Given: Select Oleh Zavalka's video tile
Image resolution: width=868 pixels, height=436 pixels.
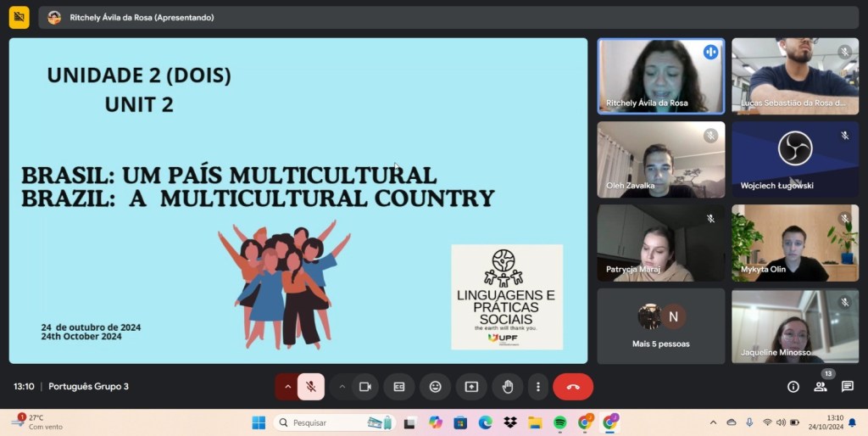Looking at the screenshot, I should coord(661,159).
